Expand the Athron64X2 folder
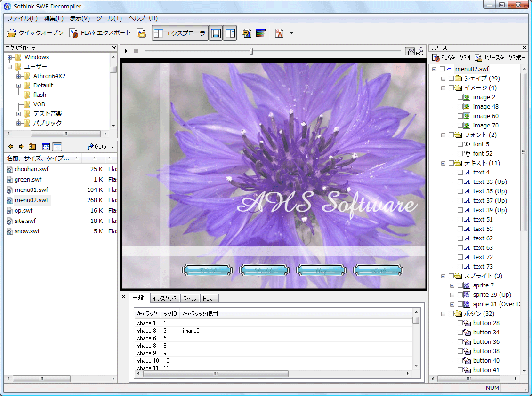Viewport: 532px width, 396px height. pos(19,76)
